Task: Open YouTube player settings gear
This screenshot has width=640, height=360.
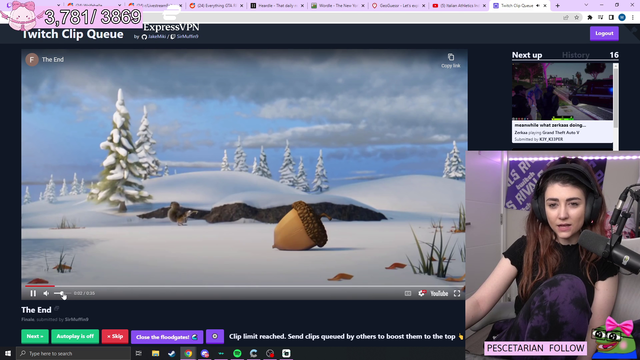Action: [x=422, y=293]
